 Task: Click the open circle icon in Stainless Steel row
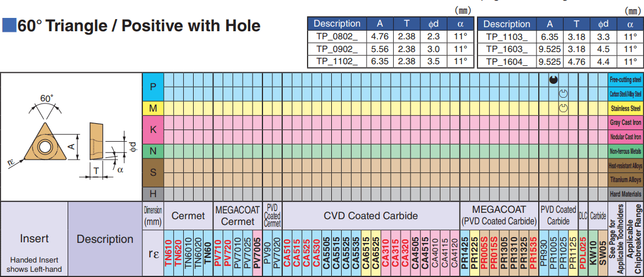click(x=563, y=109)
